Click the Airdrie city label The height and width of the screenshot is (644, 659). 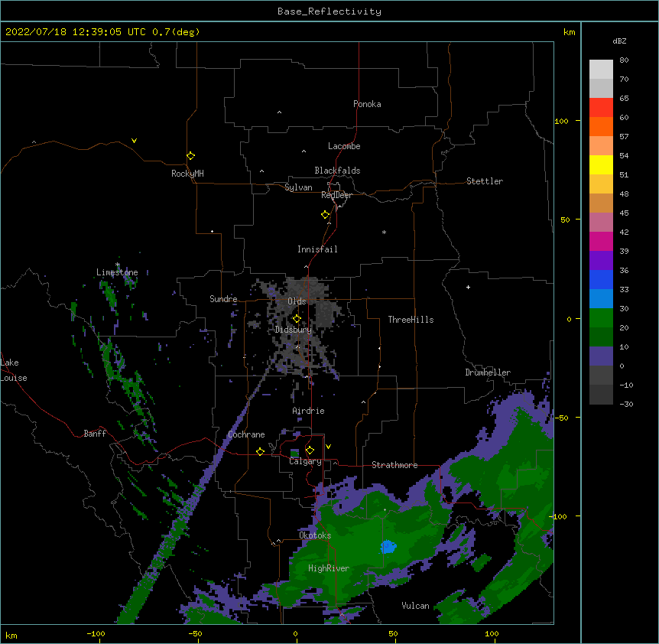[x=309, y=411]
